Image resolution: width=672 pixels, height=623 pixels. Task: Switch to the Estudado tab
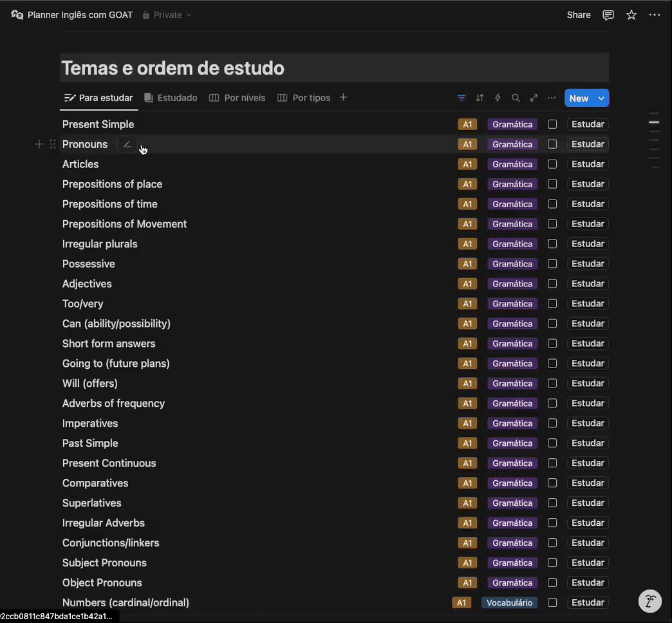tap(171, 98)
